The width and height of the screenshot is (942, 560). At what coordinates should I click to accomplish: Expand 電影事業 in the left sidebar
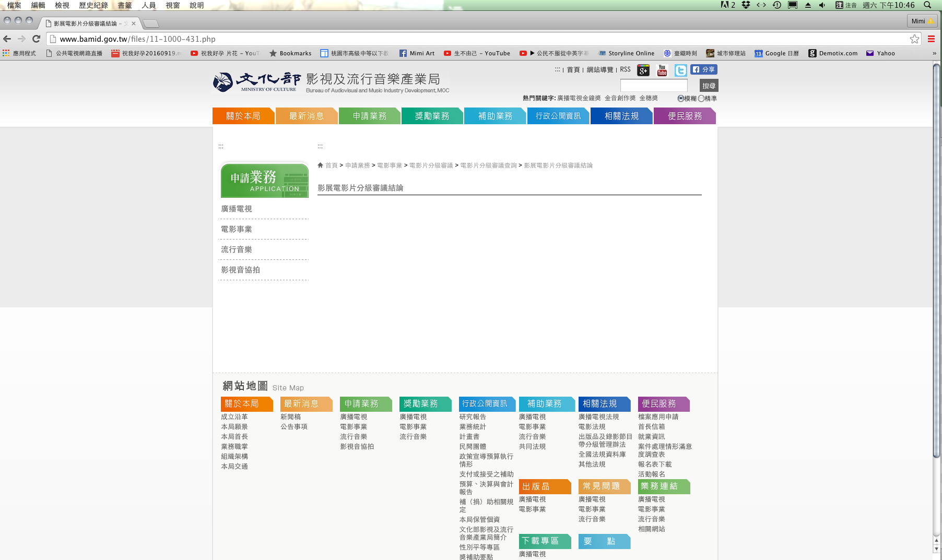[237, 229]
